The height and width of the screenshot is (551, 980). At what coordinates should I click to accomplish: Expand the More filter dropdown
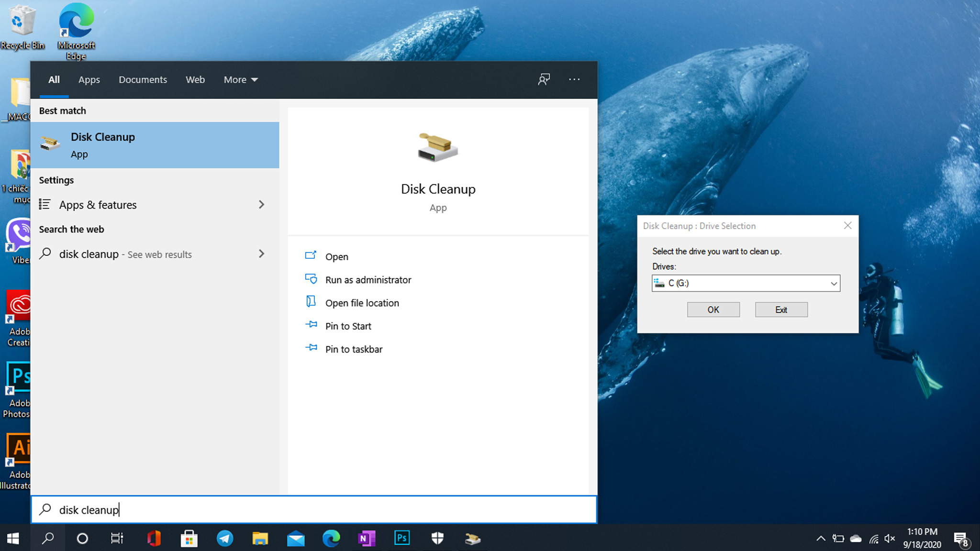tap(241, 79)
